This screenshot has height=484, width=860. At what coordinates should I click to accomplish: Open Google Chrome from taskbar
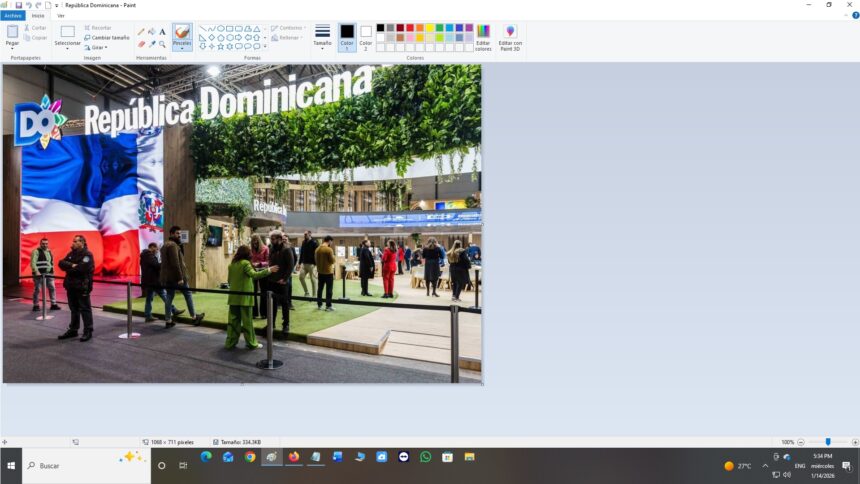pyautogui.click(x=250, y=457)
